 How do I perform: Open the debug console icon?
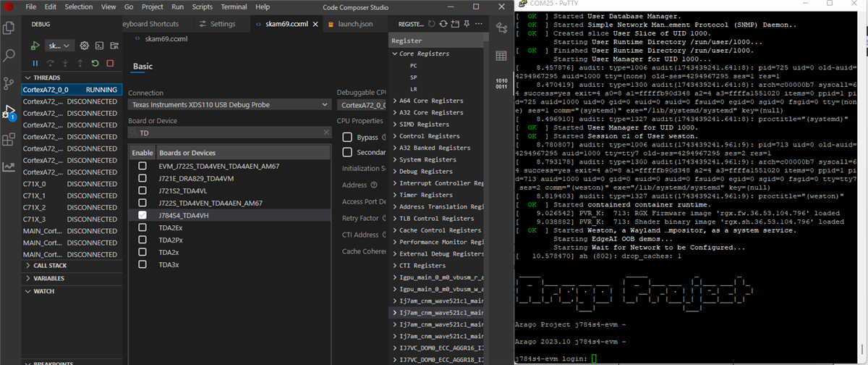tap(98, 46)
